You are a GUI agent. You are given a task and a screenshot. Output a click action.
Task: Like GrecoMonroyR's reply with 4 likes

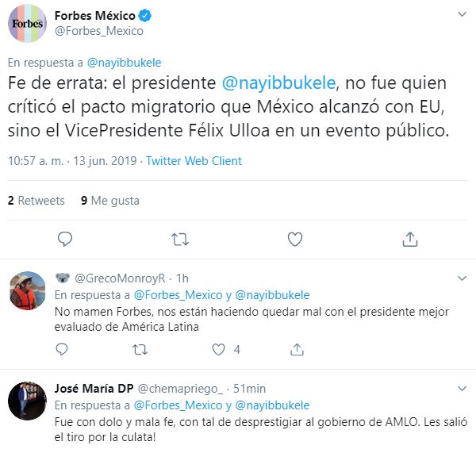[x=220, y=349]
